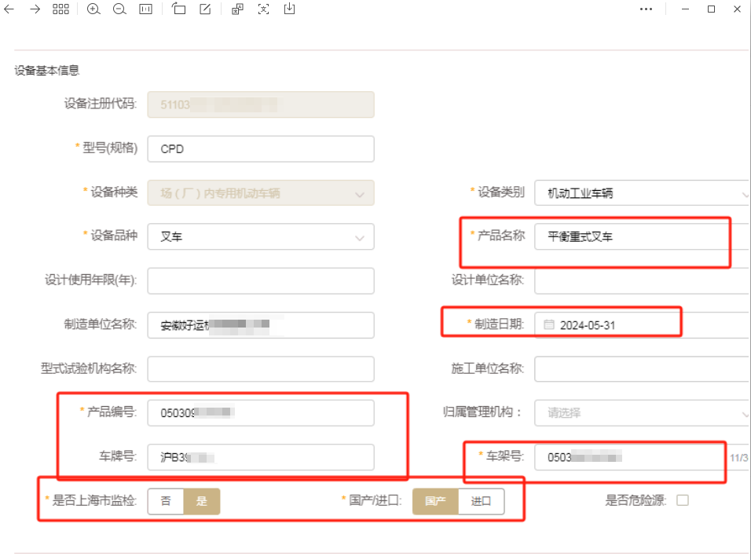Select the zoom out tool
Image resolution: width=751 pixels, height=560 pixels.
pyautogui.click(x=119, y=9)
